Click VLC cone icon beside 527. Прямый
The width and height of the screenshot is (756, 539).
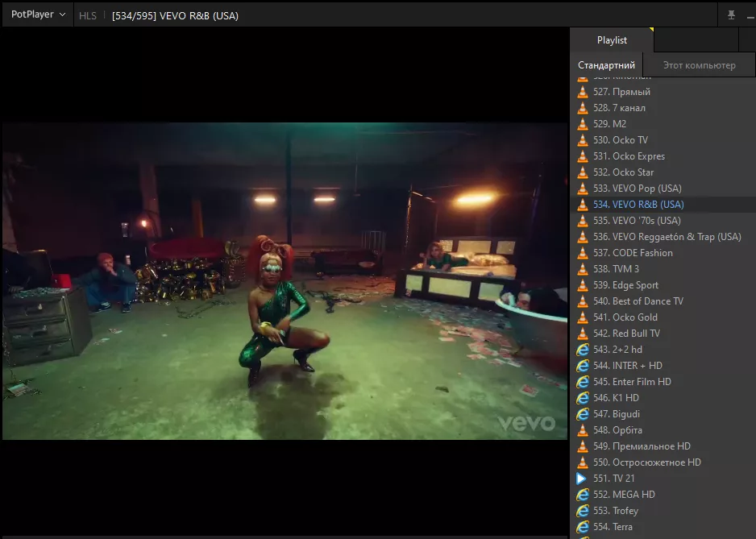pyautogui.click(x=583, y=92)
